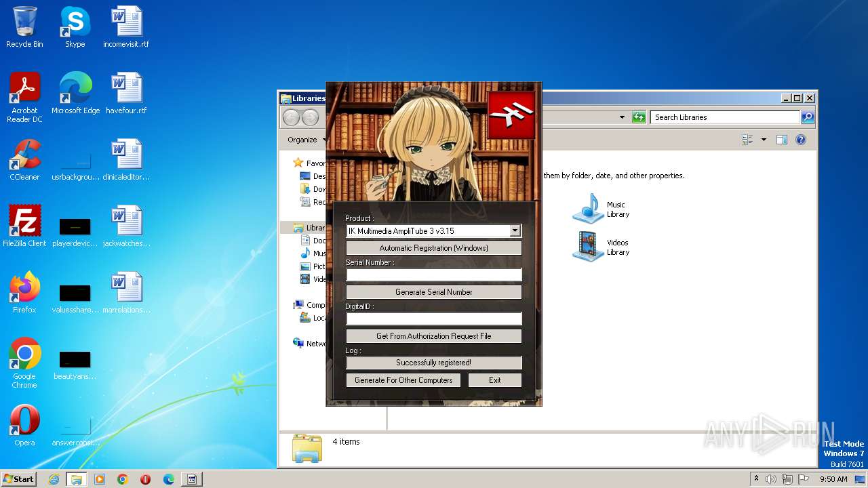Image resolution: width=868 pixels, height=488 pixels.
Task: Open Edge from the taskbar
Action: (169, 479)
